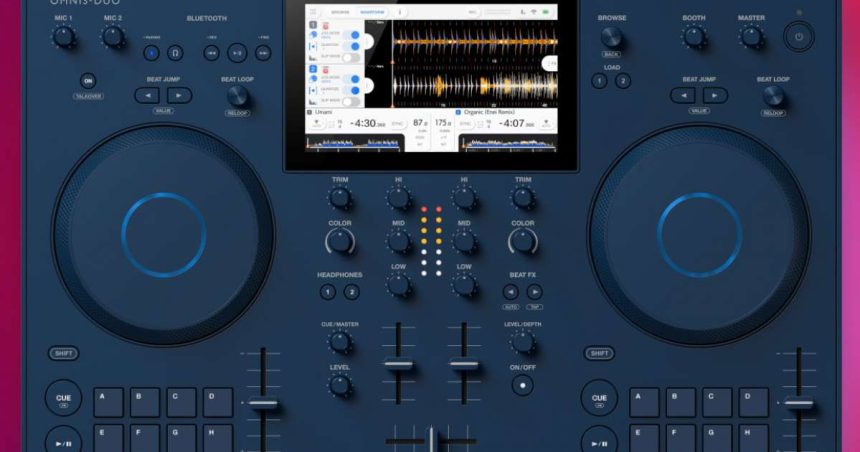Viewport: 860px width, 452px height.
Task: Trigger right deck pad H
Action: pos(754,438)
